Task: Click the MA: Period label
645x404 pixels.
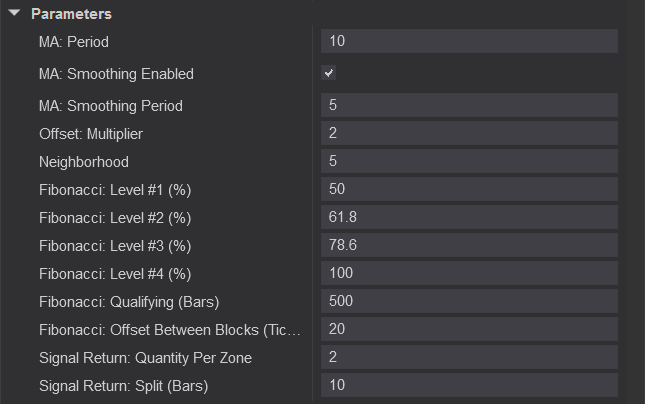Action: pyautogui.click(x=73, y=41)
